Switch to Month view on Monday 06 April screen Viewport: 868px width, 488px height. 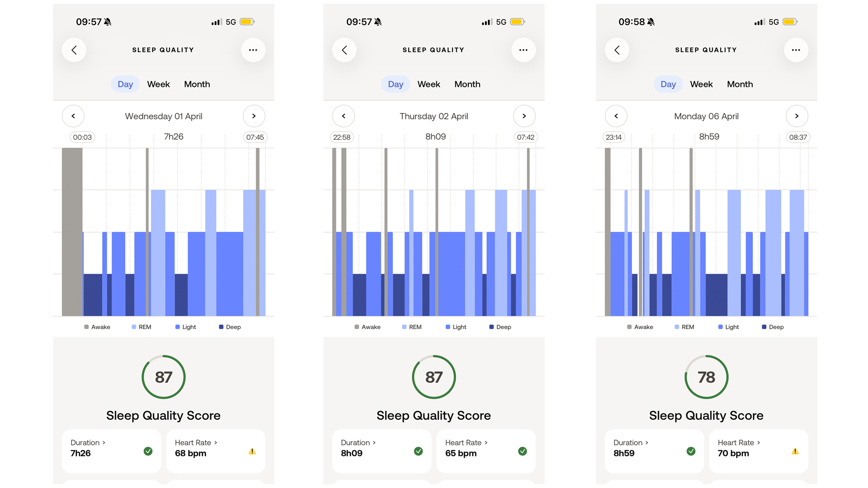coord(740,84)
